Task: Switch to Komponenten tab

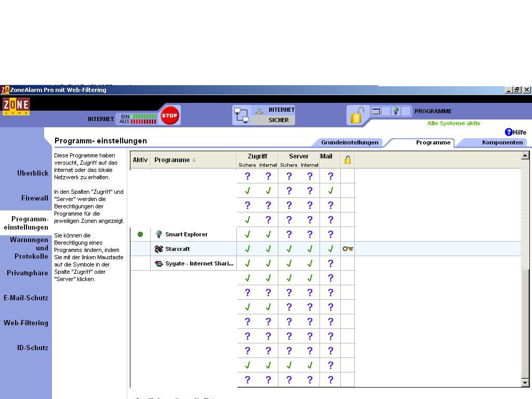Action: point(502,142)
